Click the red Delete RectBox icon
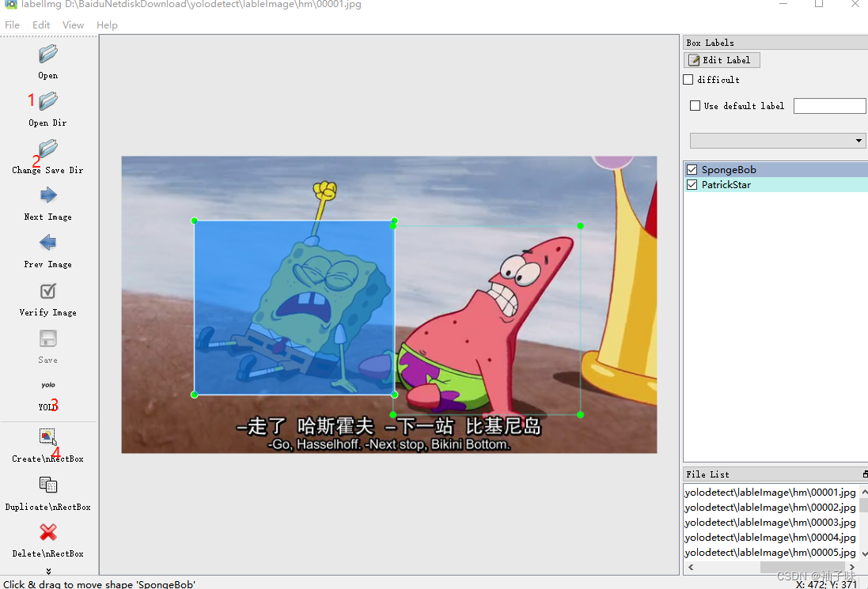The height and width of the screenshot is (589, 868). [x=48, y=532]
